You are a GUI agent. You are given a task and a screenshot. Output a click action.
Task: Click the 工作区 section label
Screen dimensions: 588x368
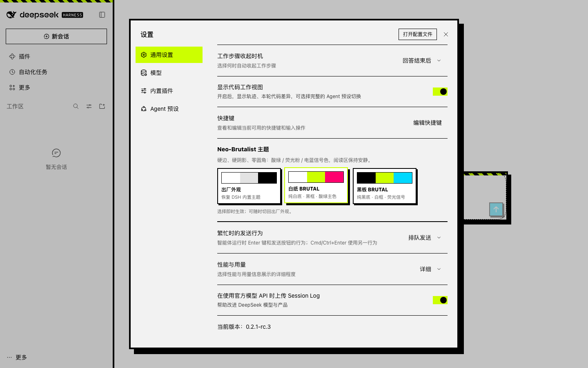tap(15, 106)
